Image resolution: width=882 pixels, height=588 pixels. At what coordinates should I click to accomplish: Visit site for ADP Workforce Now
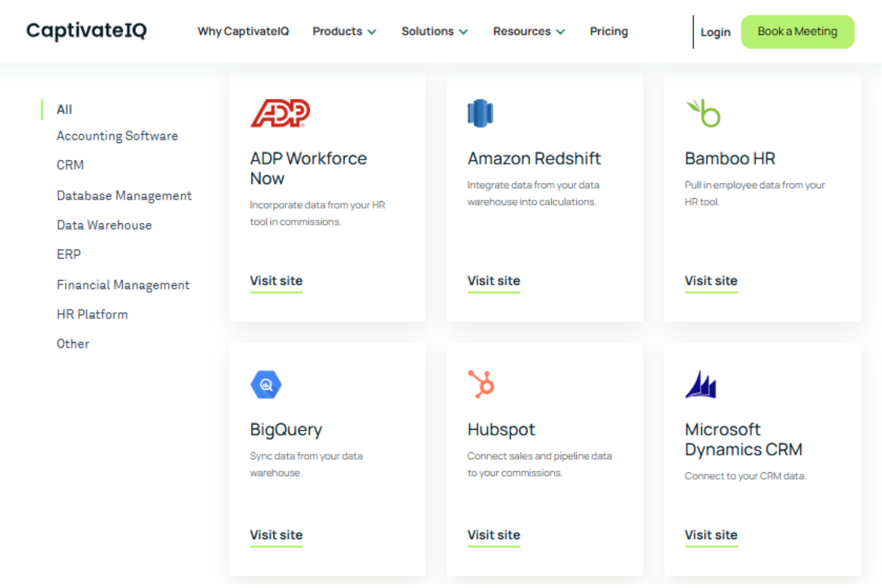click(x=277, y=281)
